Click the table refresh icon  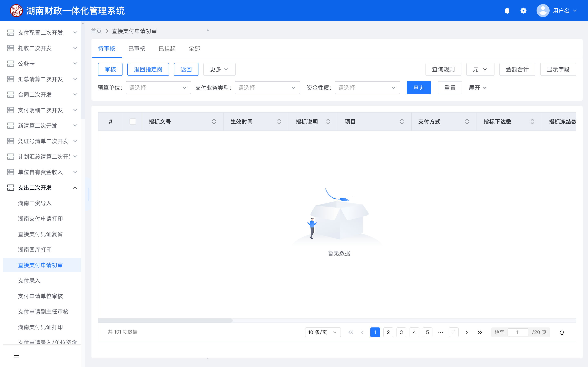pos(562,333)
